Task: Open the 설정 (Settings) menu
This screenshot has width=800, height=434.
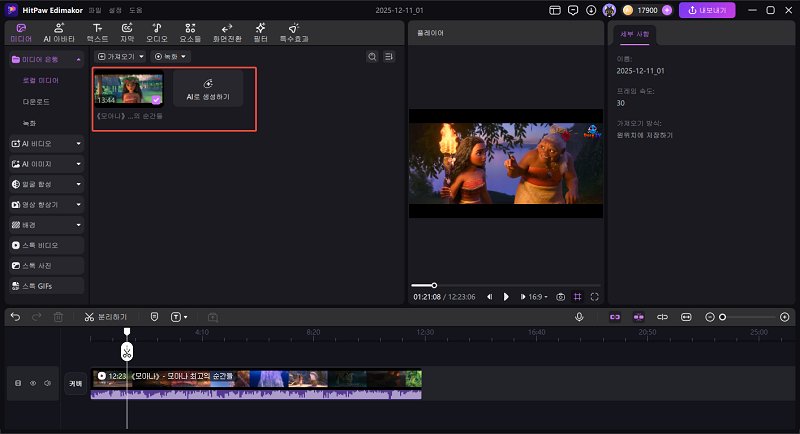Action: pos(115,10)
